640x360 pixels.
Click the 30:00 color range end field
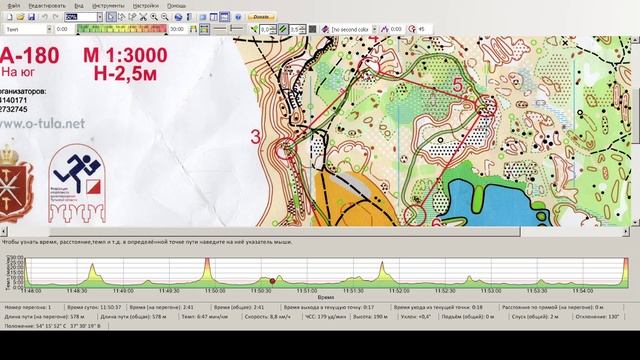pyautogui.click(x=178, y=29)
